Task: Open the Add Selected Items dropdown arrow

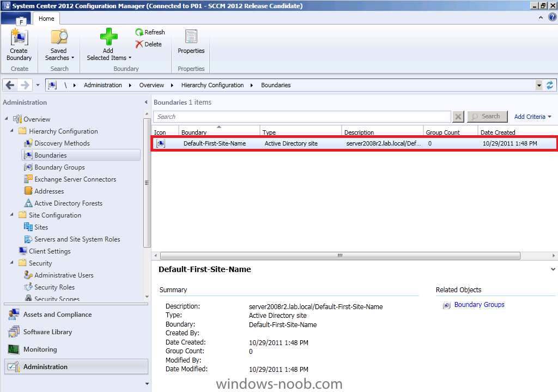Action: 130,58
